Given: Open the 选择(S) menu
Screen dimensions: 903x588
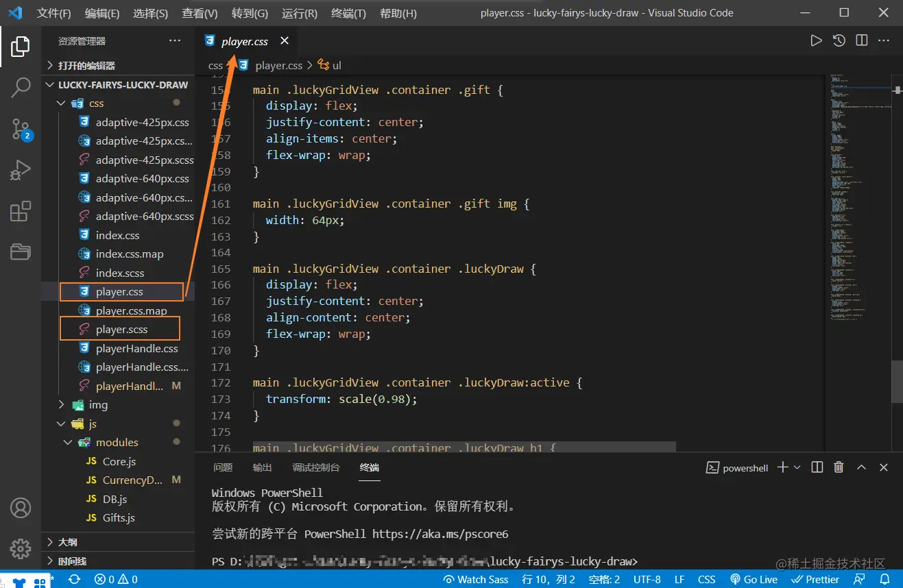Looking at the screenshot, I should (150, 13).
